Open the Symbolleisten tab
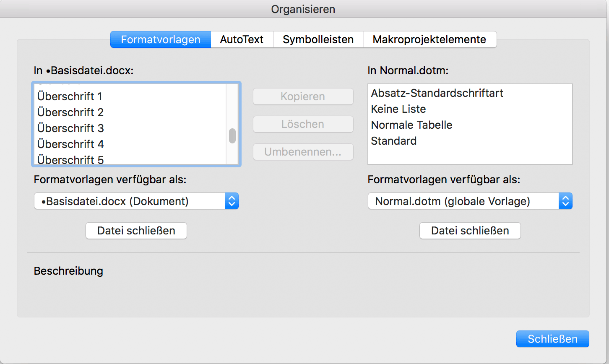The image size is (609, 364). (318, 39)
